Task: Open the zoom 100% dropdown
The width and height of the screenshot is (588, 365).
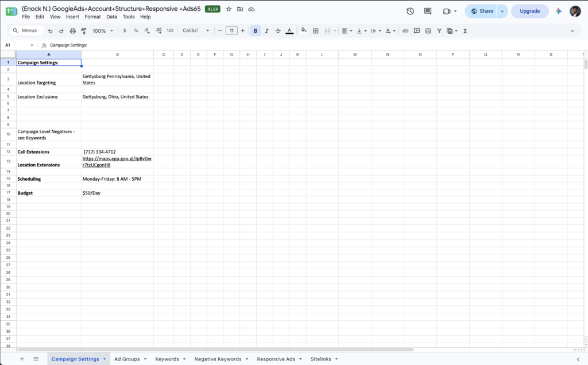Action: click(x=103, y=31)
